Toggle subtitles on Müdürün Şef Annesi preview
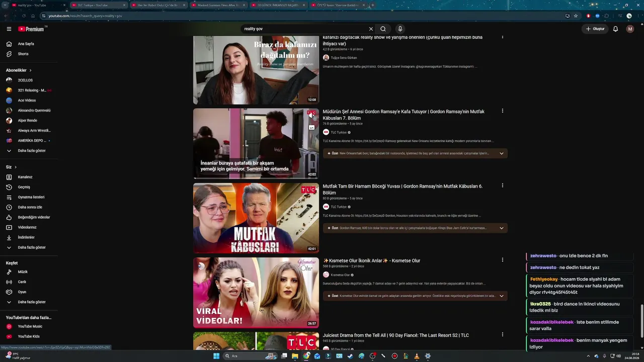The width and height of the screenshot is (644, 362). pyautogui.click(x=311, y=128)
